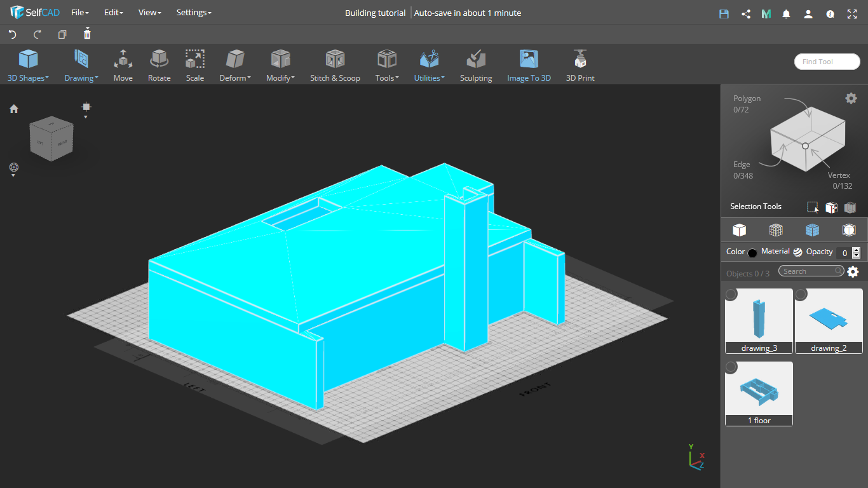Click the Delete trash icon

click(x=87, y=34)
